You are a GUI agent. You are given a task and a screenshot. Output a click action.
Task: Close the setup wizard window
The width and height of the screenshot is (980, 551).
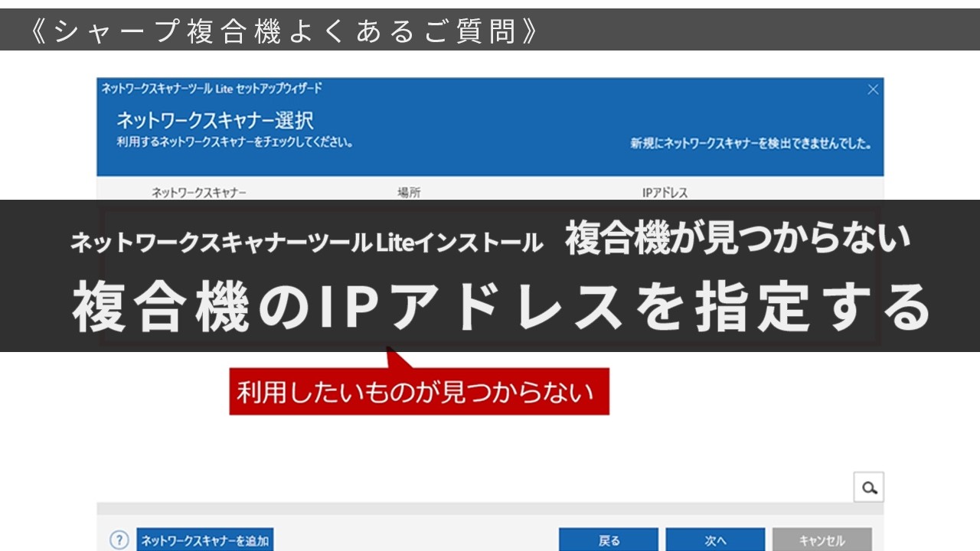click(873, 90)
